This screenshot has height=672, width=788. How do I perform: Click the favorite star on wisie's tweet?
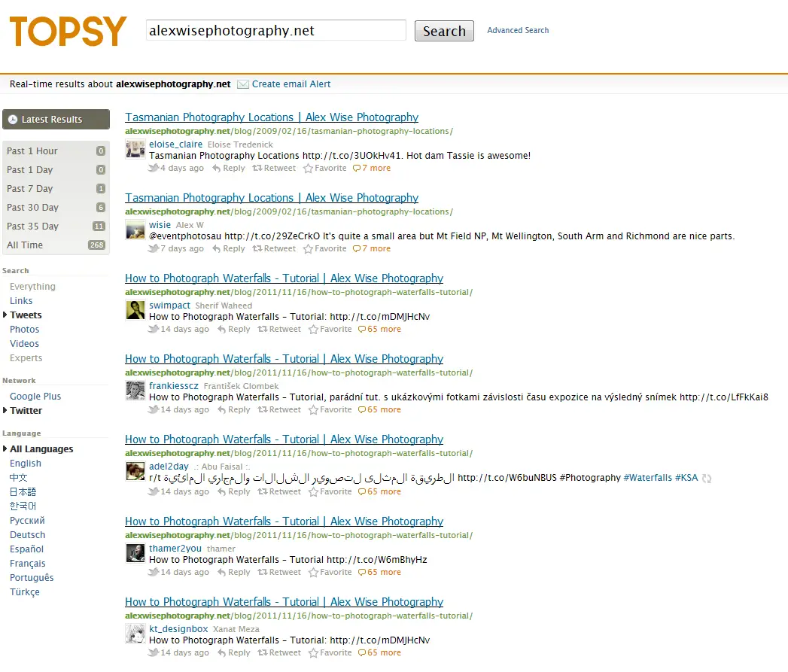click(308, 249)
